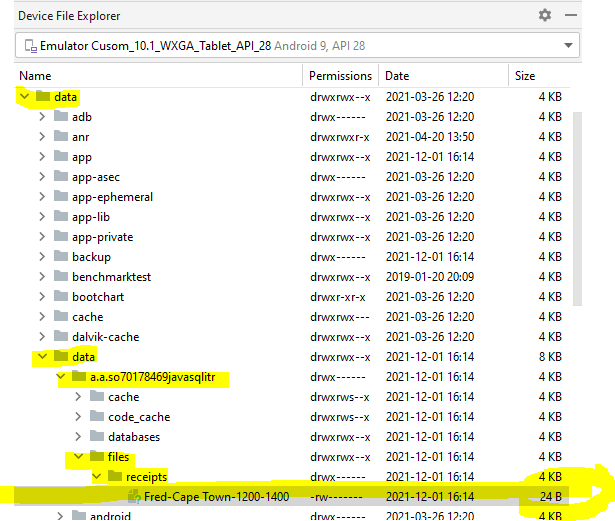
Task: Select the benchmarktest folder name
Action: pos(111,277)
